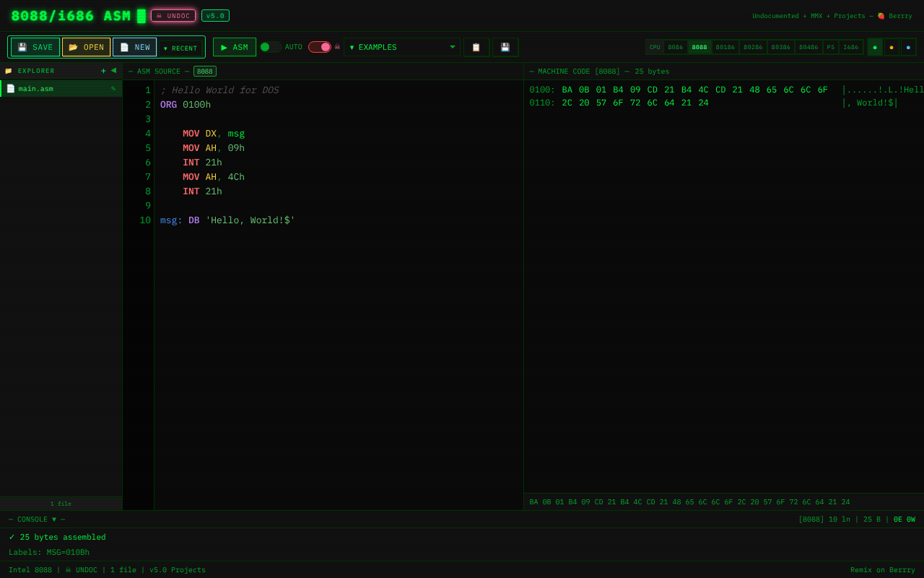Screen dimensions: 924x578
Task: Select the 80186 CPU tab
Action: coord(725,47)
